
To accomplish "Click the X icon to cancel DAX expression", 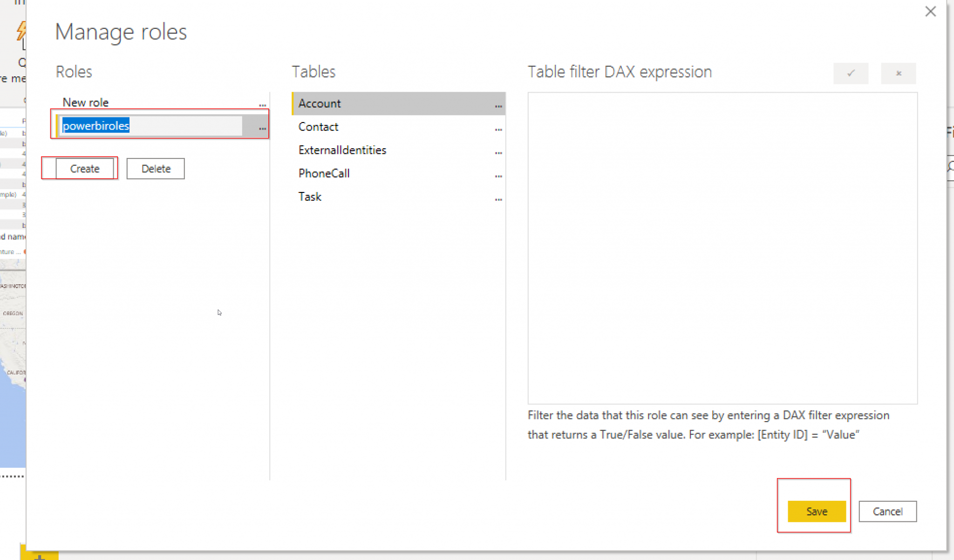I will pos(898,72).
